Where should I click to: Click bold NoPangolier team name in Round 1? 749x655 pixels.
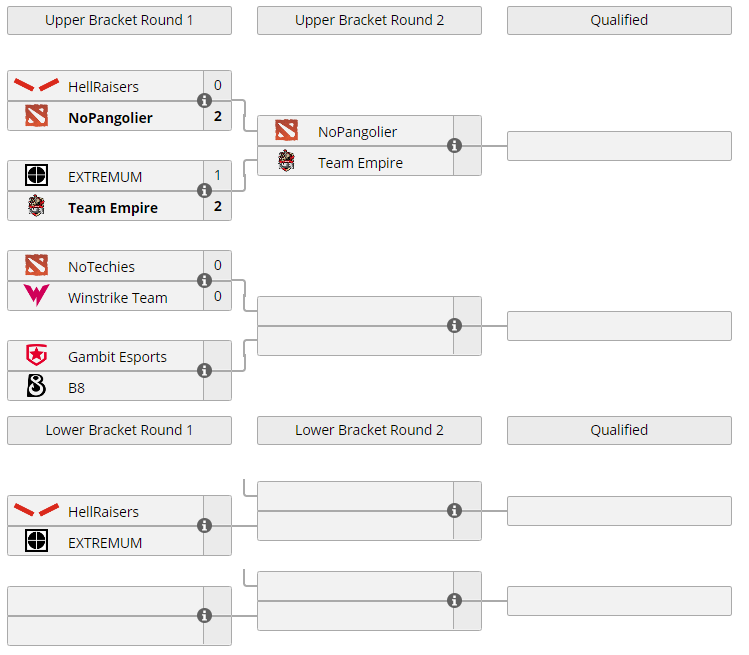tap(110, 118)
